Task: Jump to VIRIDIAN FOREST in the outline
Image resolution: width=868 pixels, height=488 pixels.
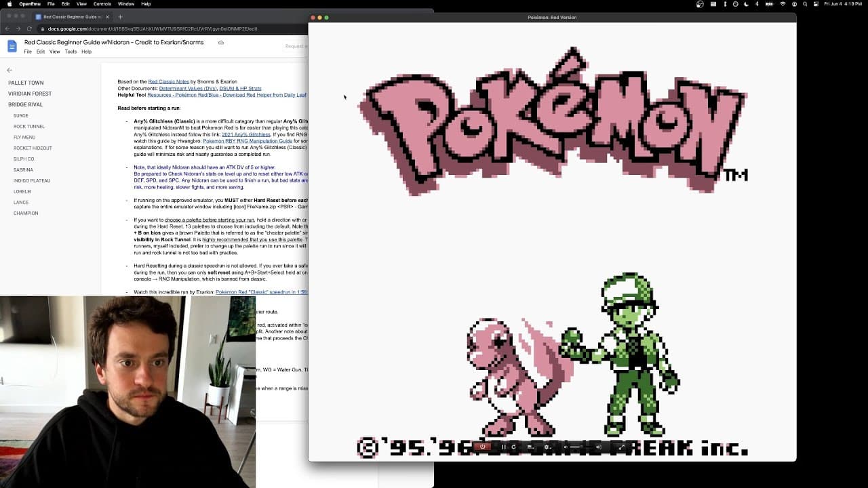Action: click(30, 94)
